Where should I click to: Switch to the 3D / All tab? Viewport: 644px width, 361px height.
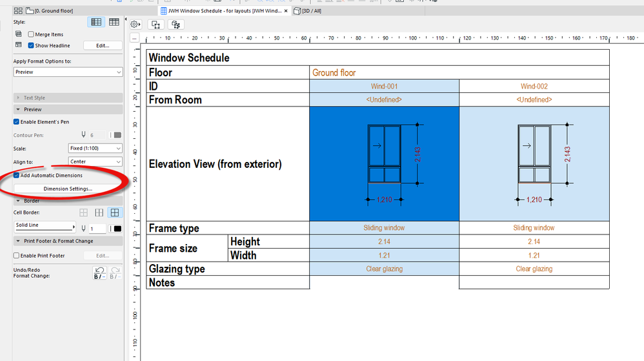308,11
